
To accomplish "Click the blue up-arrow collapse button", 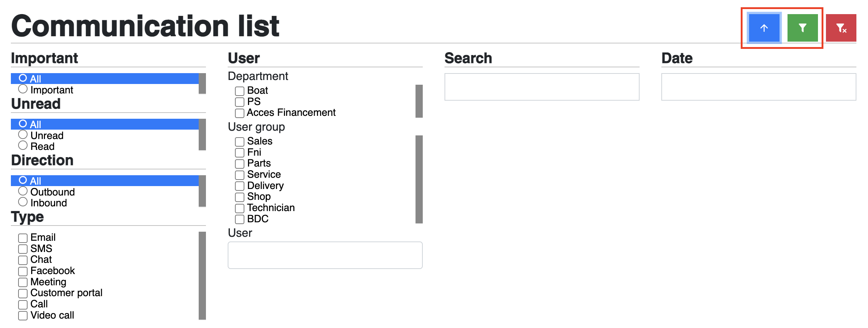I will click(764, 28).
